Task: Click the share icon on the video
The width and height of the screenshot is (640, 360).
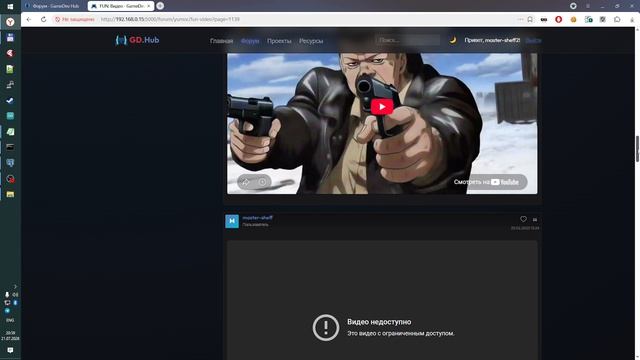Action: tap(245, 182)
